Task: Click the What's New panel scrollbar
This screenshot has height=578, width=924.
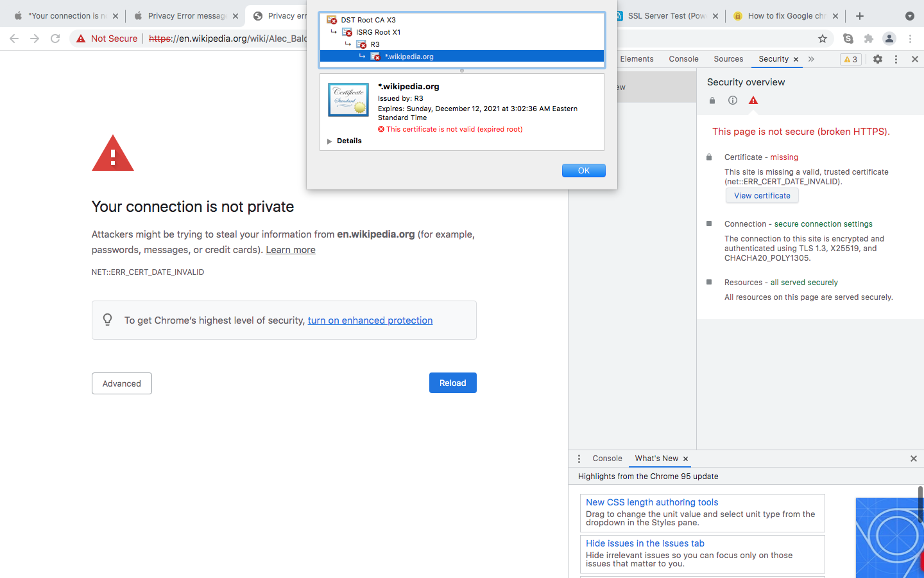Action: [921, 504]
